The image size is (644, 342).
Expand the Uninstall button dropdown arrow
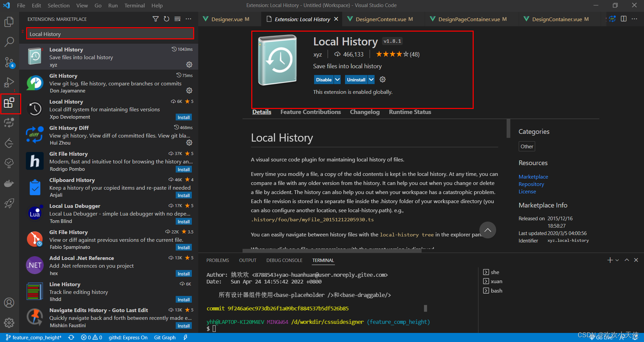[x=371, y=80]
